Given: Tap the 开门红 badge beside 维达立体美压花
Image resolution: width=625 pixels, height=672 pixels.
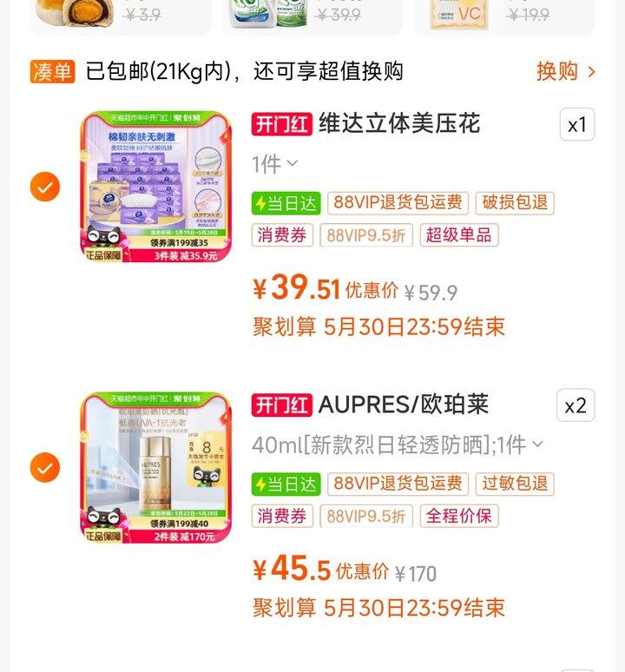Looking at the screenshot, I should tap(281, 124).
